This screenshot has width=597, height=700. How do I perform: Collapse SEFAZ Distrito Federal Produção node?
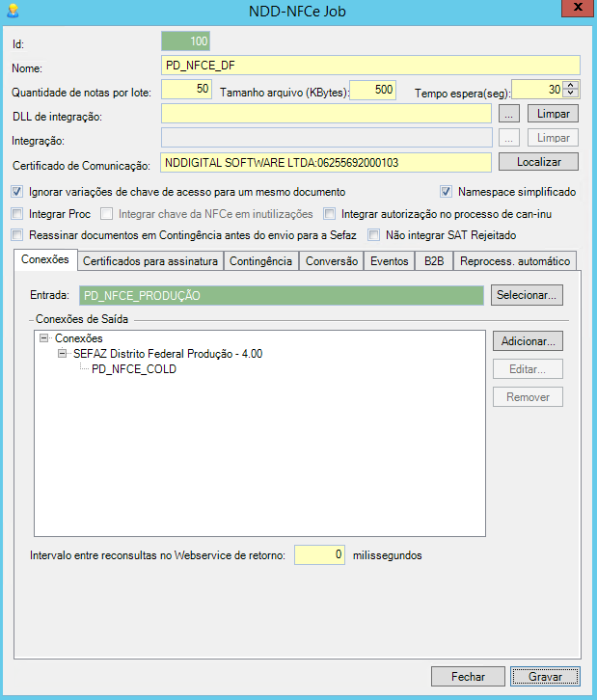pyautogui.click(x=63, y=354)
